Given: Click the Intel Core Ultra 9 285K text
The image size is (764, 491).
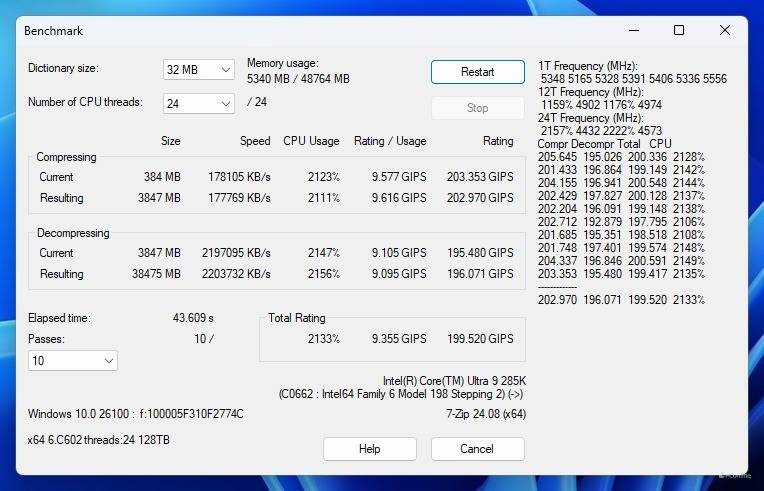Looking at the screenshot, I should point(454,380).
